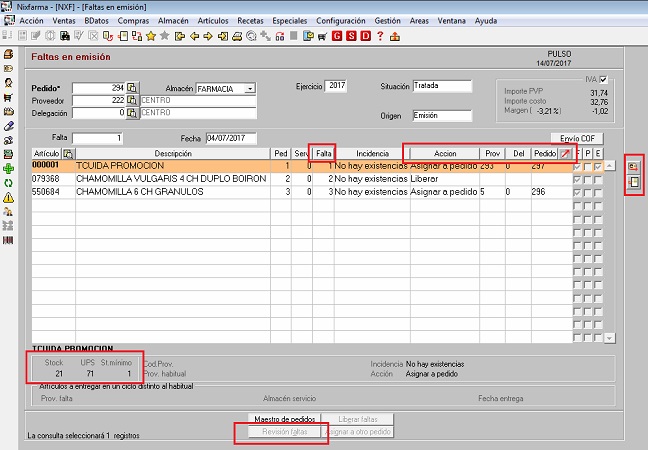
Task: Click the table scrollbar up arrow
Action: click(x=610, y=166)
